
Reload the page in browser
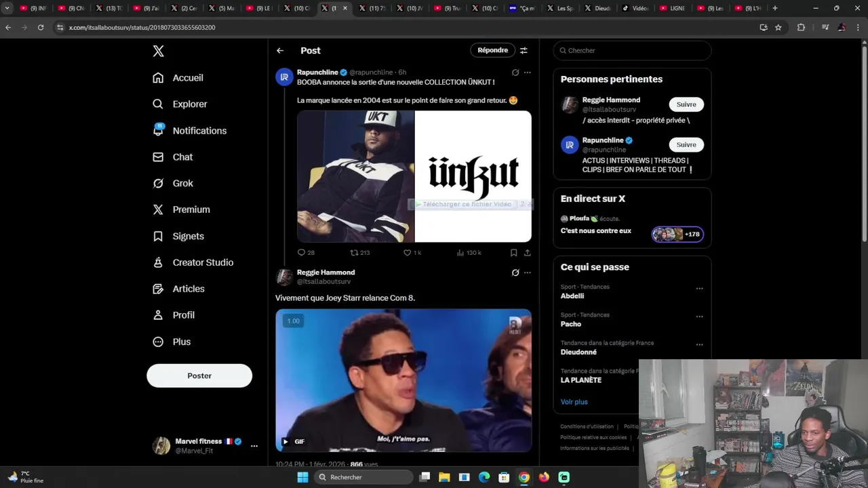41,27
